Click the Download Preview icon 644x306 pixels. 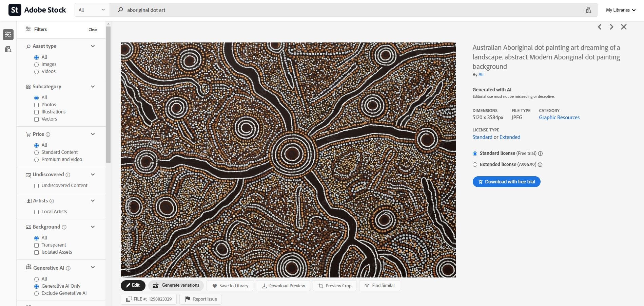pos(264,286)
